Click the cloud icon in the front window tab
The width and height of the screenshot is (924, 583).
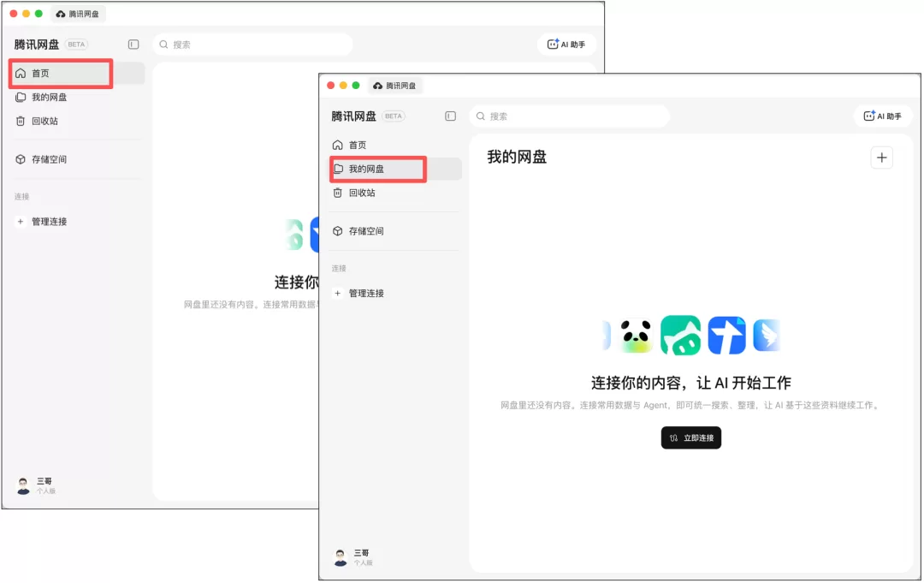(x=378, y=86)
